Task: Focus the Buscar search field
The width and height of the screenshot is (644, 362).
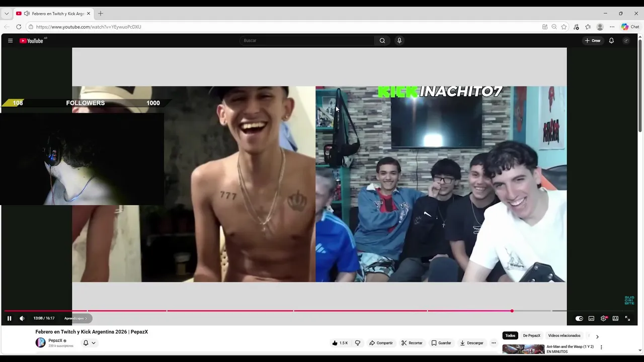Action: point(307,41)
